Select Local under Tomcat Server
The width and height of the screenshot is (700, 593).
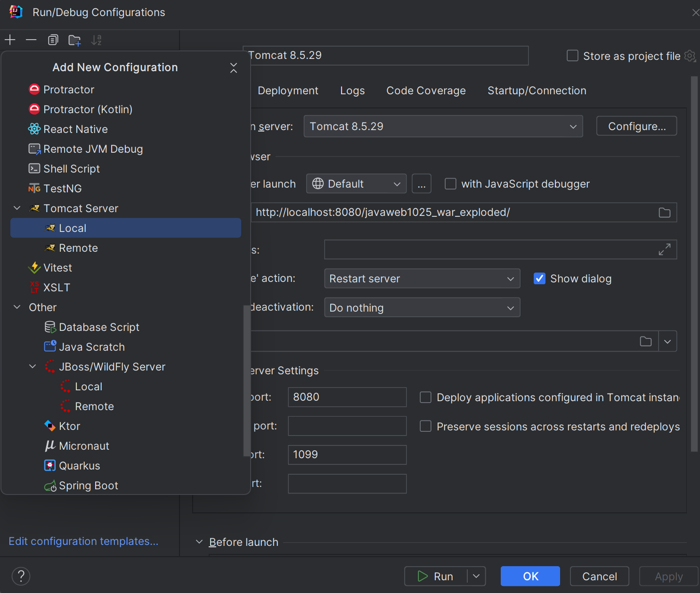[x=126, y=228]
